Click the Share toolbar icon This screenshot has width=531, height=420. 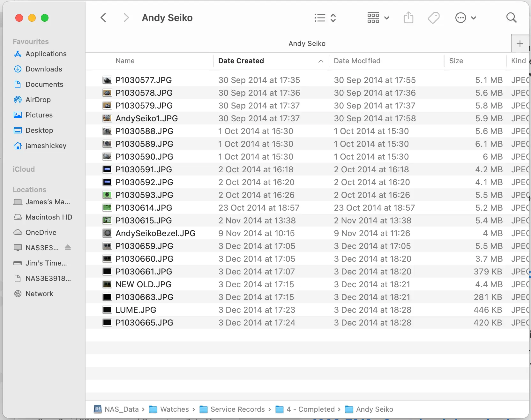[408, 18]
